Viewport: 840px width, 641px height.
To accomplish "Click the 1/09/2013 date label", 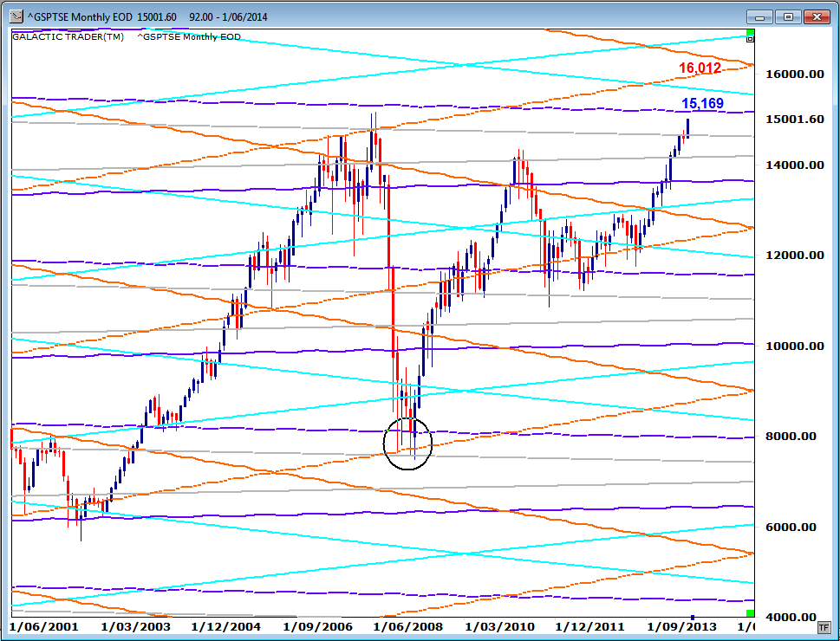I will (x=681, y=626).
